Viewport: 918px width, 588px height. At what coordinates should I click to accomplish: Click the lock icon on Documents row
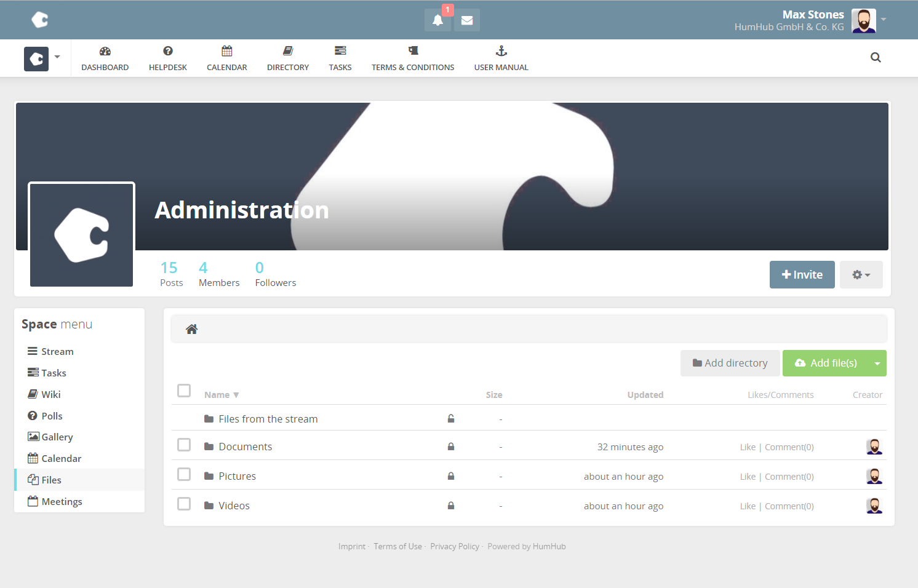tap(451, 447)
